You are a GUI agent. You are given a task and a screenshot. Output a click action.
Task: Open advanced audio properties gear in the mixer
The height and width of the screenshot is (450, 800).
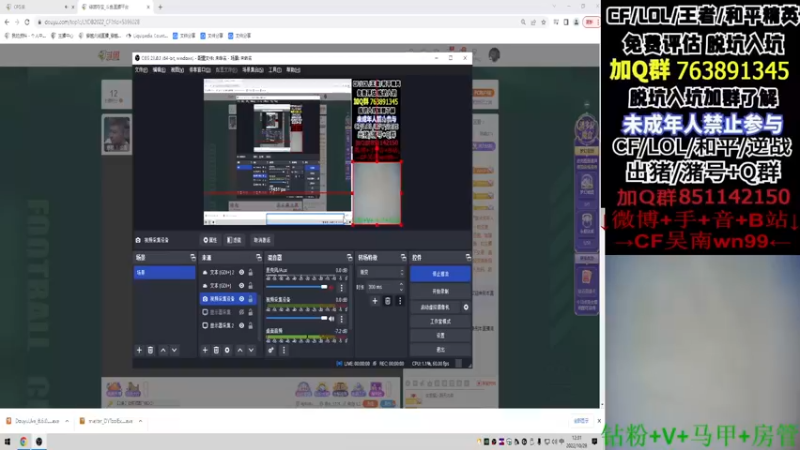271,351
